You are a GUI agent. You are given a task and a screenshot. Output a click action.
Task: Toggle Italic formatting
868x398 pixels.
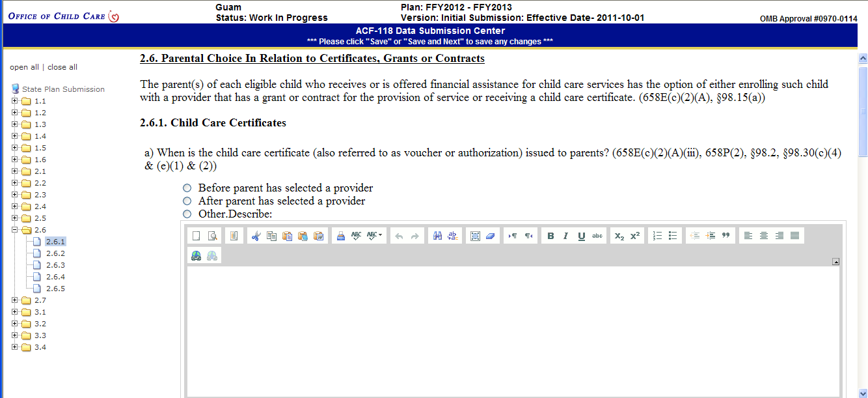tap(566, 236)
